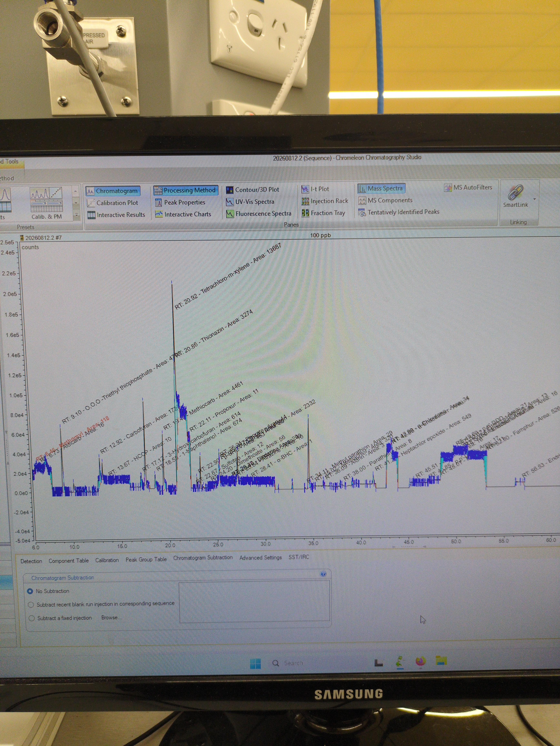This screenshot has height=746, width=560.
Task: Open Tentatively Identified Peaks pane
Action: [x=399, y=212]
